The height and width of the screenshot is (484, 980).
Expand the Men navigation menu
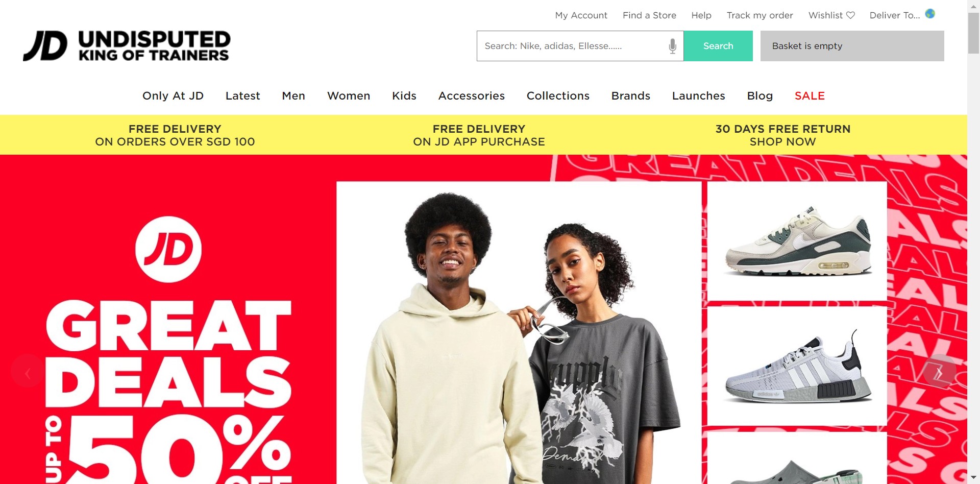[x=293, y=96]
